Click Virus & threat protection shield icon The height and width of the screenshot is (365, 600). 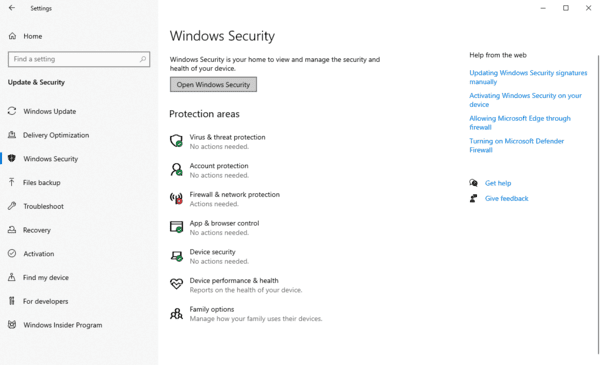(x=176, y=141)
